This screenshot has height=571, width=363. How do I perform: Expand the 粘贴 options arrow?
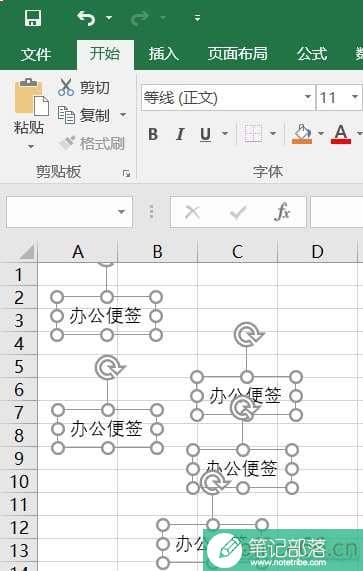[x=31, y=147]
